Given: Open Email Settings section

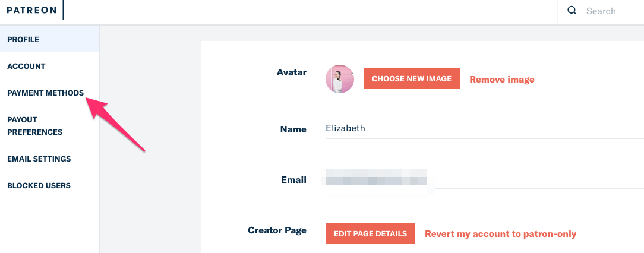Looking at the screenshot, I should click(x=39, y=159).
